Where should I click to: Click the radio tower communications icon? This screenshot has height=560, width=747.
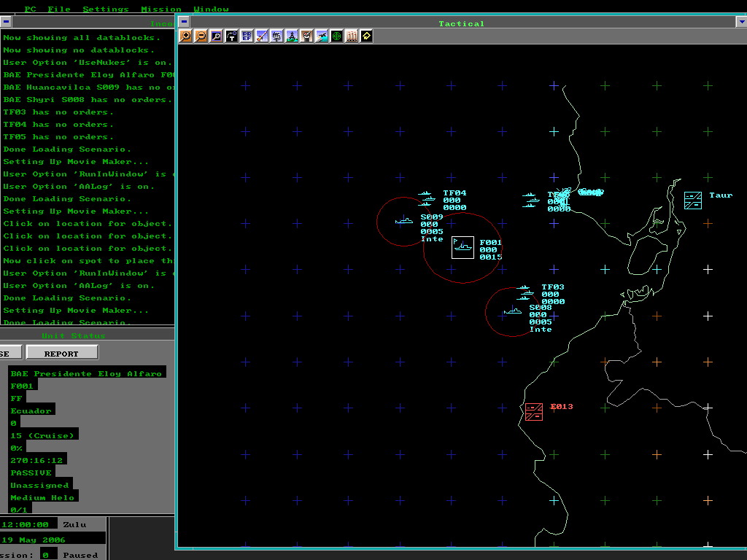[292, 36]
